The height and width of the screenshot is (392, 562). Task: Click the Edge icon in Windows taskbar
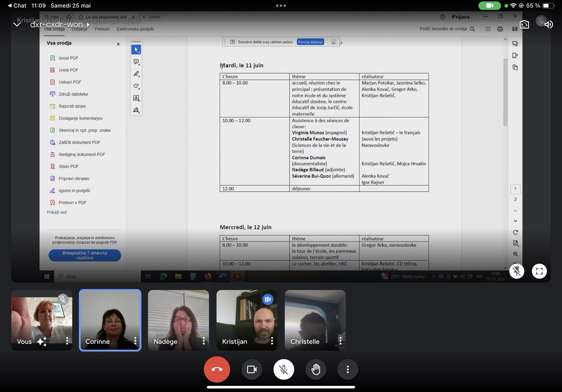[x=163, y=276]
